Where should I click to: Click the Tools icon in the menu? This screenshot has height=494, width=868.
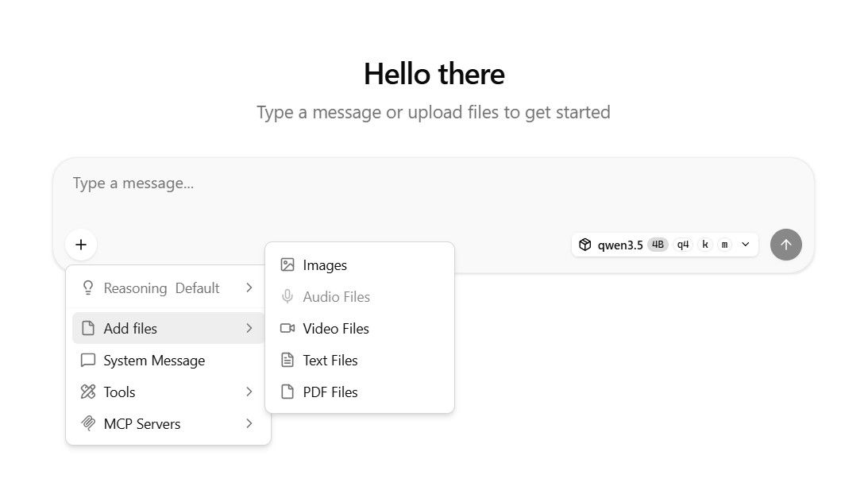pyautogui.click(x=88, y=392)
